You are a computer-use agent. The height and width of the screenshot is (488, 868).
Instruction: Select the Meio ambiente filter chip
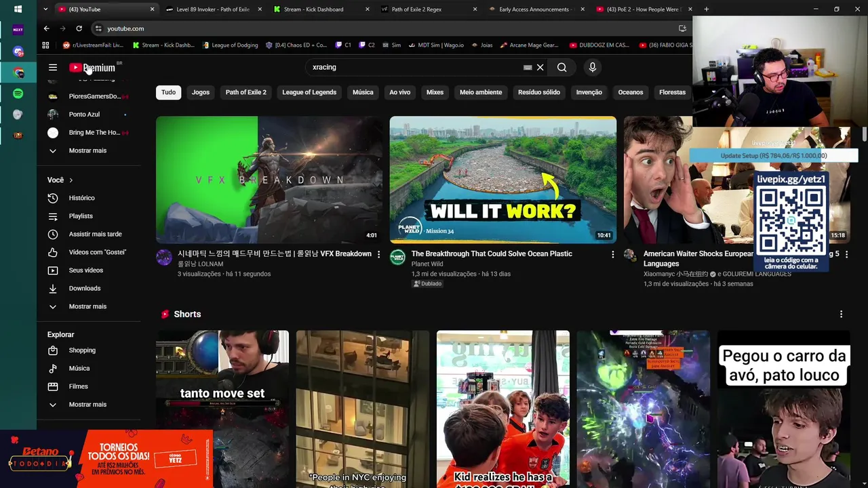point(481,92)
